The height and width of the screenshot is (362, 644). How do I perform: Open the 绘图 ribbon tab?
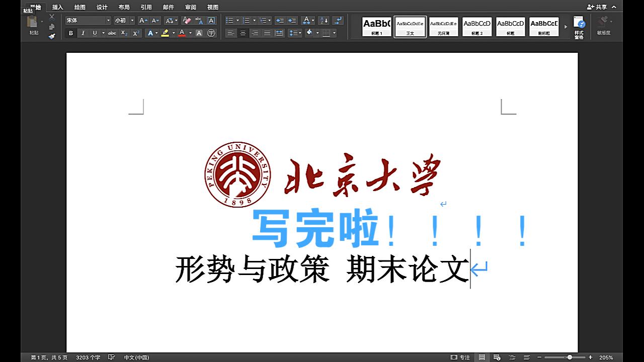pos(80,7)
